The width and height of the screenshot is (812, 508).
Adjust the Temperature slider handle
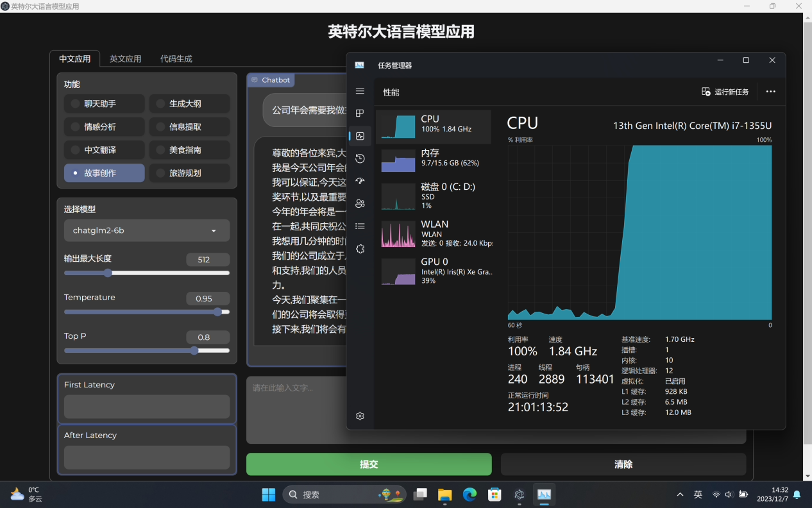(x=217, y=312)
